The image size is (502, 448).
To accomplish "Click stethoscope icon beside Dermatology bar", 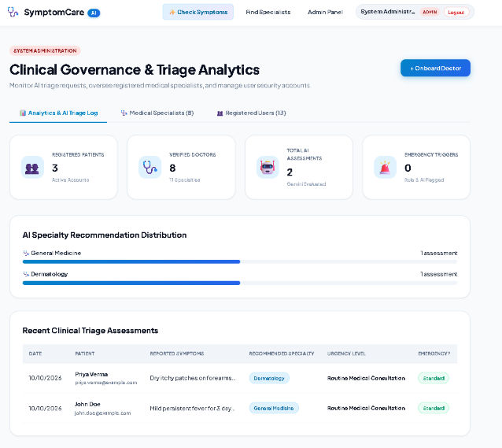I will click(x=26, y=274).
